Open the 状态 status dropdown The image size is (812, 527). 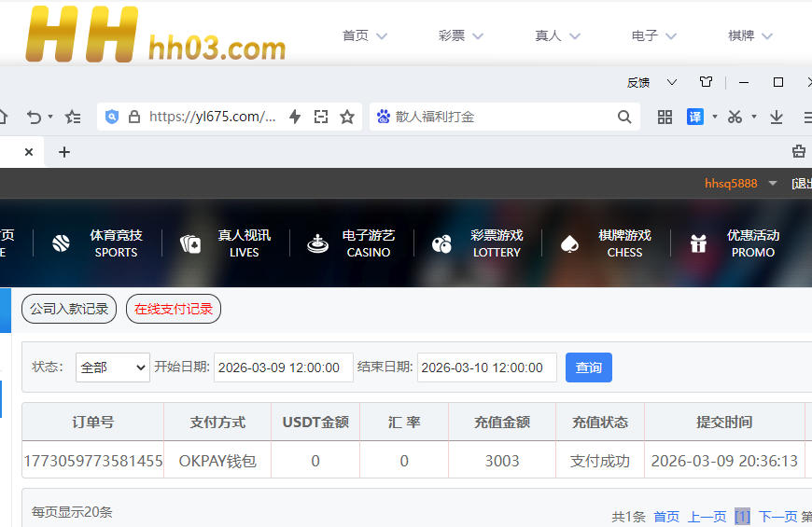coord(112,368)
